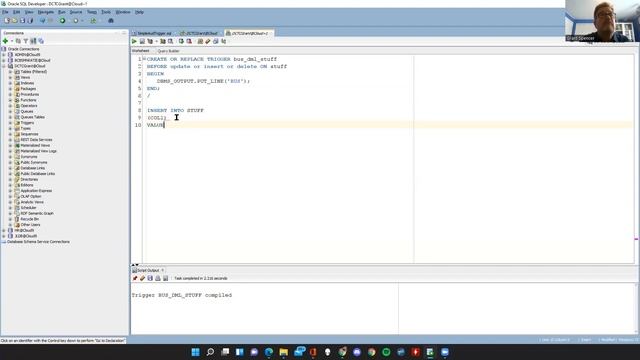Expand the Sequences node

[x=11, y=134]
